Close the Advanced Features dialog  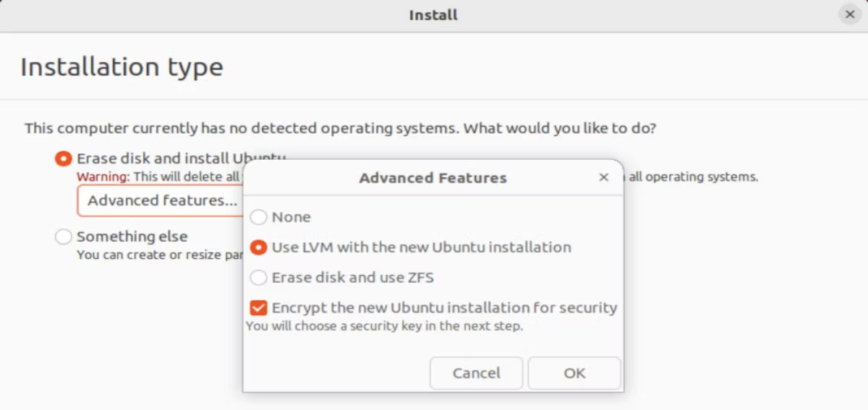pos(604,177)
